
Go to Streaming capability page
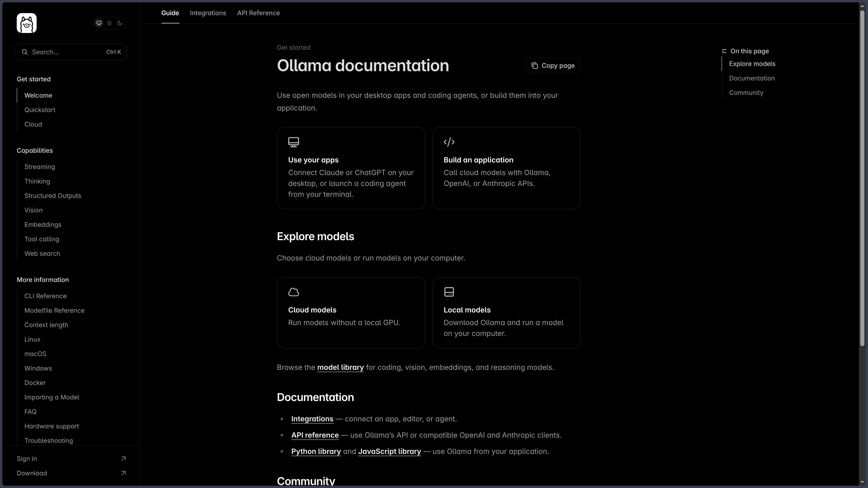[x=39, y=167]
